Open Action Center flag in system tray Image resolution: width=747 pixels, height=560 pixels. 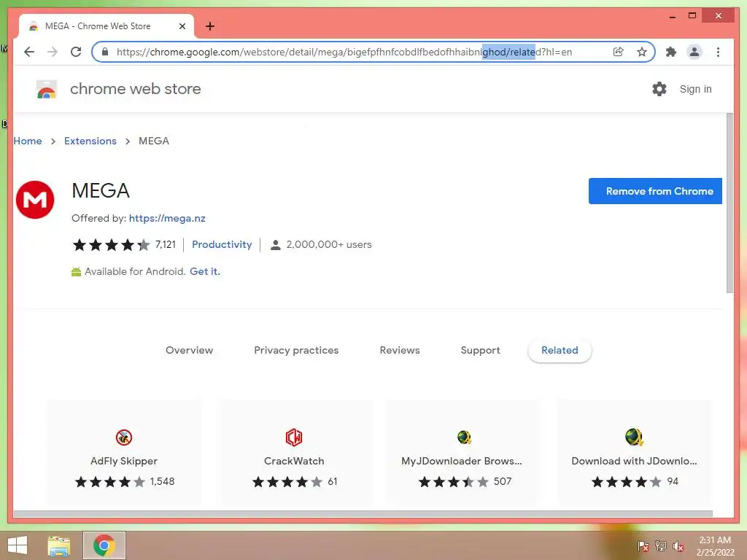pyautogui.click(x=643, y=545)
